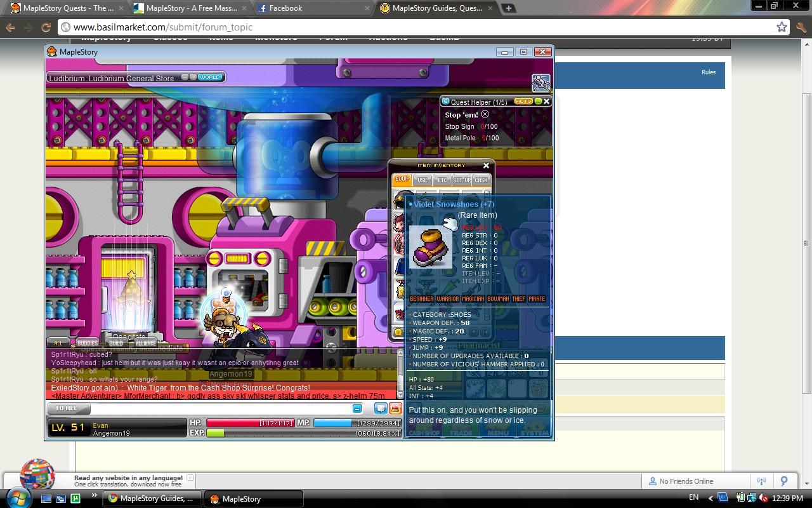Click the location pin icon in chat bar
812x508 pixels.
(x=784, y=481)
